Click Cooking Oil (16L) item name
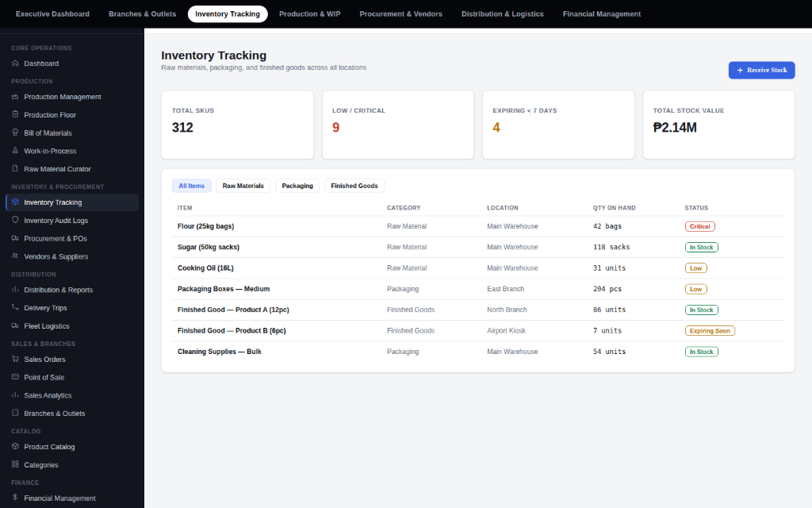Image resolution: width=812 pixels, height=508 pixels. click(205, 268)
